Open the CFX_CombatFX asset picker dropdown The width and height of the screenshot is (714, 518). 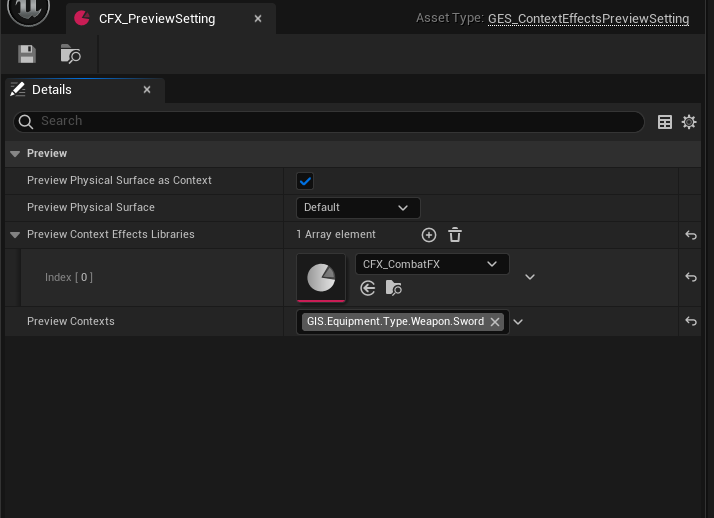point(432,264)
